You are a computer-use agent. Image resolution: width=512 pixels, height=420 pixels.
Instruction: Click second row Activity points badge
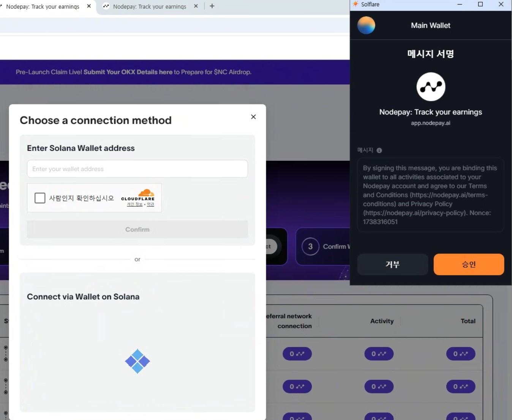click(379, 386)
